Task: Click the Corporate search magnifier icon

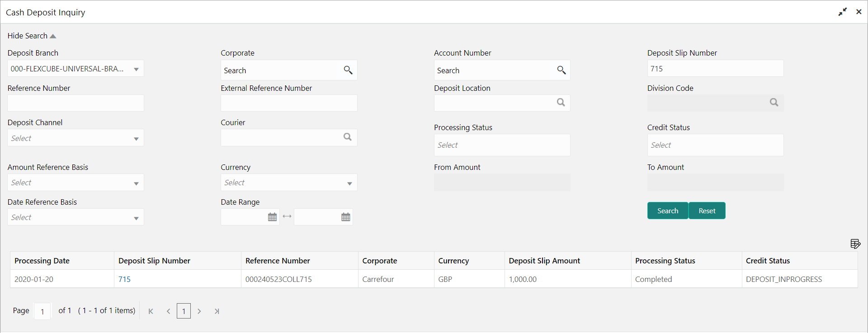Action: [x=348, y=70]
